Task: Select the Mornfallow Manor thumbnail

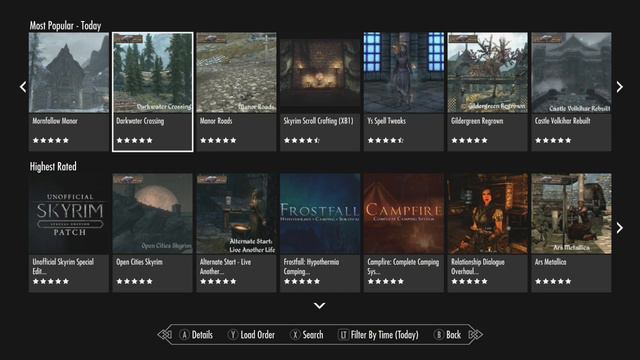Action: [69, 73]
